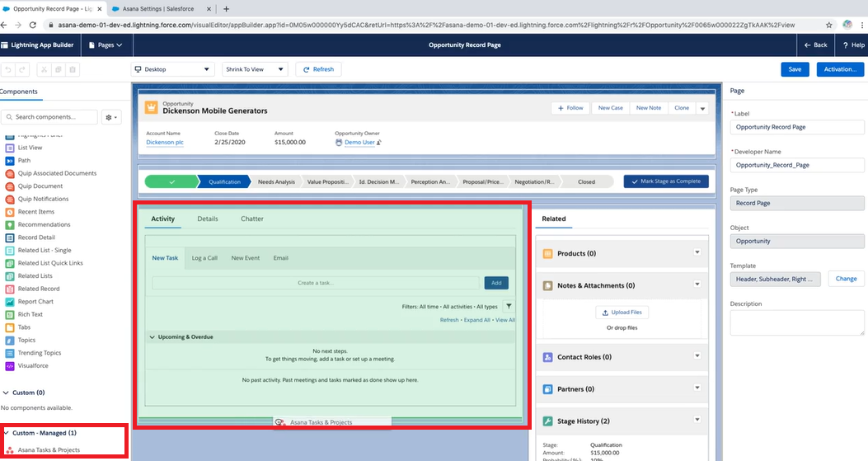Click Mark Stage as Complete
The height and width of the screenshot is (461, 868).
coord(666,181)
